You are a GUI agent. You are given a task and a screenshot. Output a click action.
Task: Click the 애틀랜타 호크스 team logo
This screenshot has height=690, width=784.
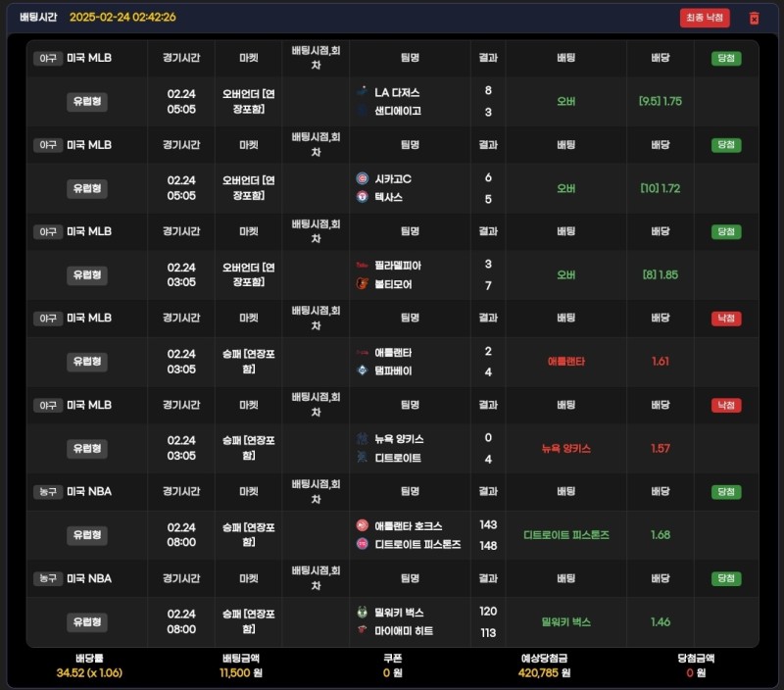[x=363, y=525]
